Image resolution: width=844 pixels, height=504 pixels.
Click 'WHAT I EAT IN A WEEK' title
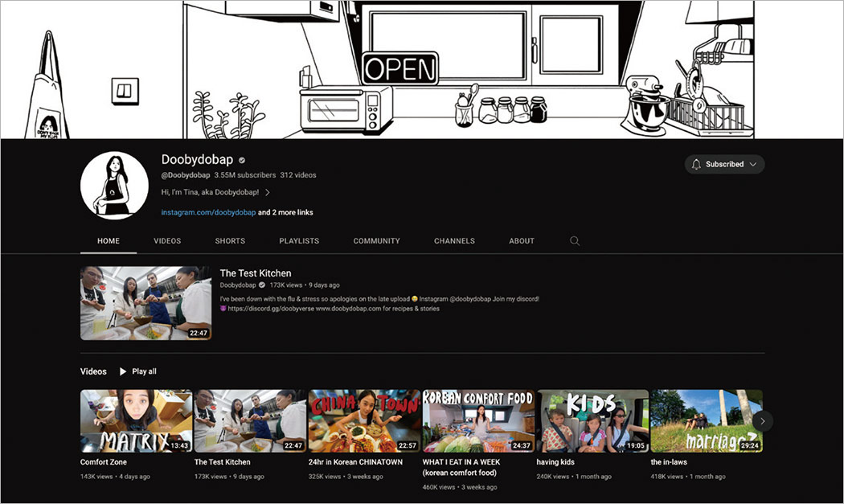click(x=461, y=467)
